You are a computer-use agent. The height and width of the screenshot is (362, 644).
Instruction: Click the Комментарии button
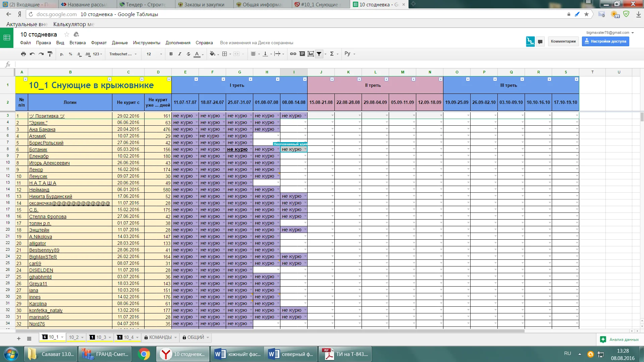[x=563, y=41]
